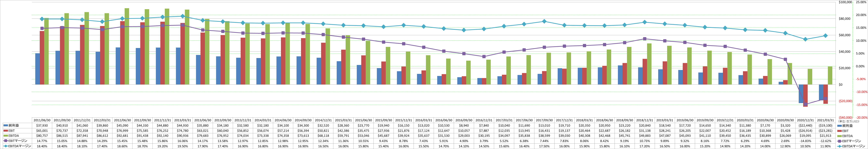Screen dimensions: 868x149
Task: Select EBIT margin cell 10.73%
Action: 645,141
